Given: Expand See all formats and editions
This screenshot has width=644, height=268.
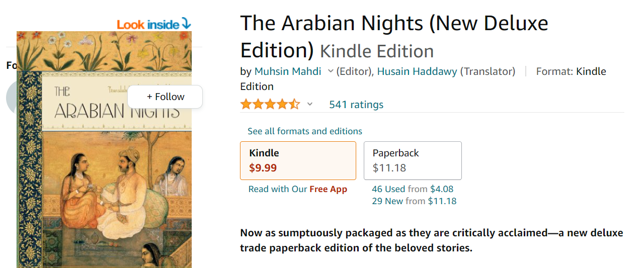Looking at the screenshot, I should click(304, 131).
